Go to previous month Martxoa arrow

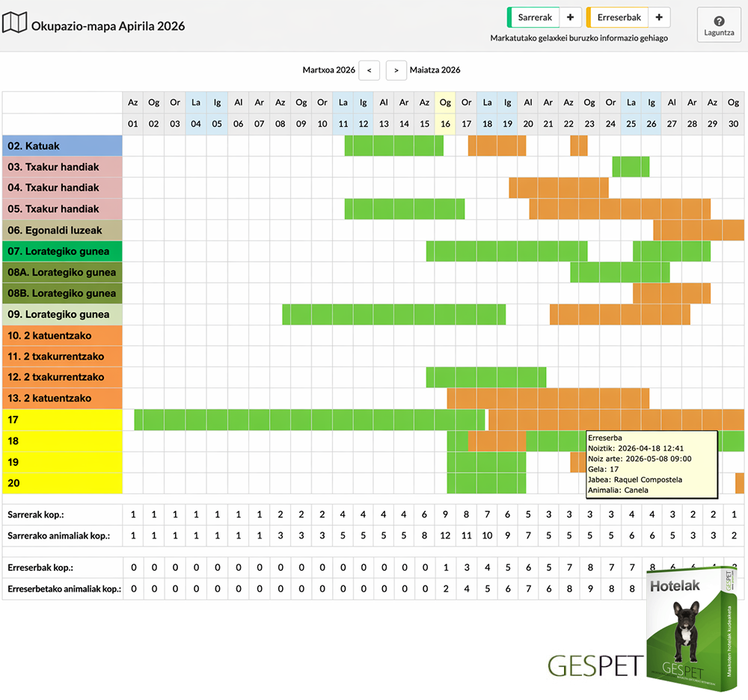click(369, 70)
